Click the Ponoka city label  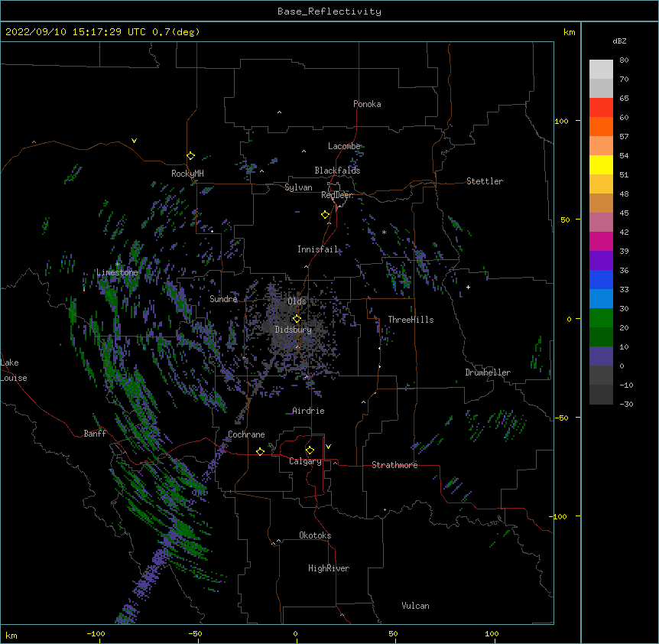point(367,104)
